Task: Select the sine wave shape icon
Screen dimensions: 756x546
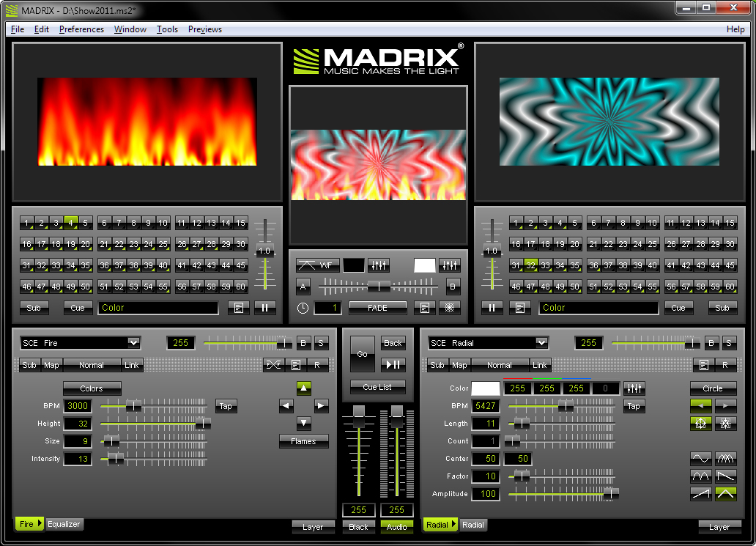Action: tap(700, 458)
